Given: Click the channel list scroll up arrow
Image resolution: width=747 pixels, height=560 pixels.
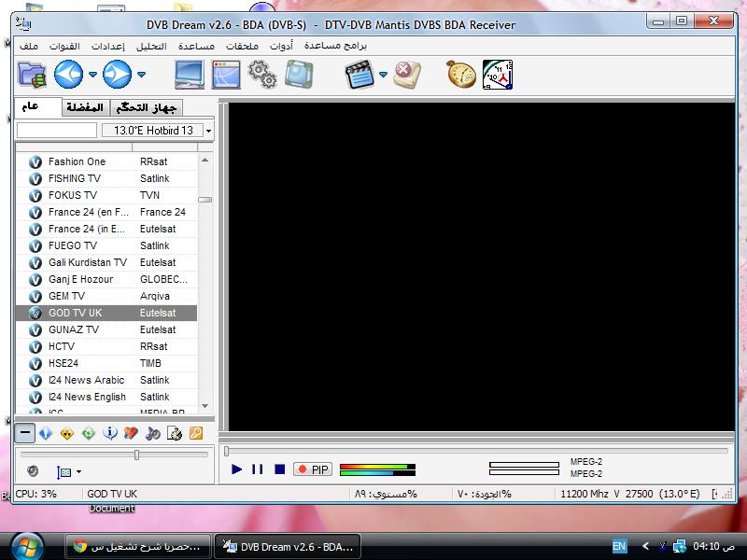Looking at the screenshot, I should [x=204, y=161].
